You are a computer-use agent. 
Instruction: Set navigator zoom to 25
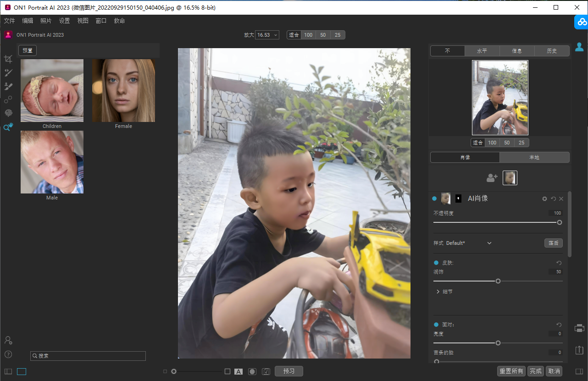(x=521, y=143)
